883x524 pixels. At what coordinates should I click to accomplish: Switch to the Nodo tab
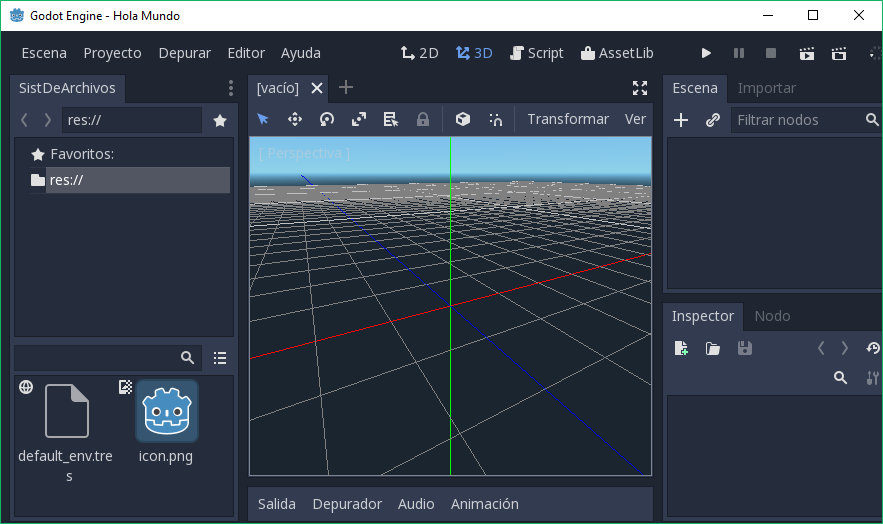coord(772,316)
